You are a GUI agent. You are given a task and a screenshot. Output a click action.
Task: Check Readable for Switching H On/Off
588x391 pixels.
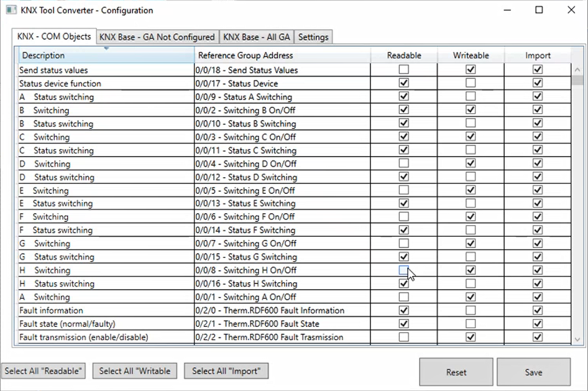404,270
